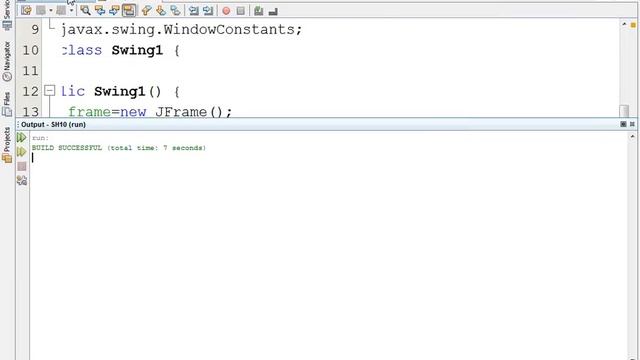Collapse code fold at line 12
The height and width of the screenshot is (360, 640).
(x=49, y=91)
